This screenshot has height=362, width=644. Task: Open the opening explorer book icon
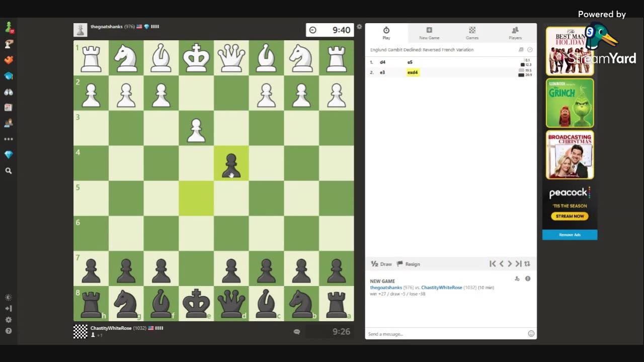coord(521,49)
